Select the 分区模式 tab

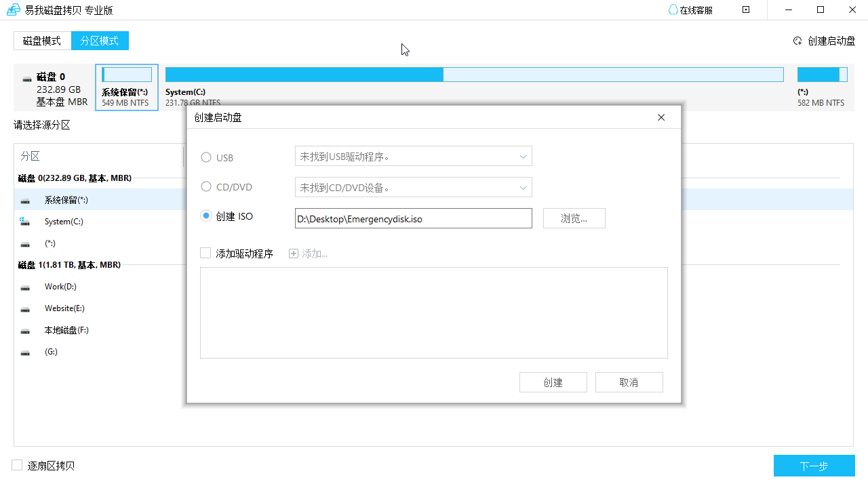point(100,41)
